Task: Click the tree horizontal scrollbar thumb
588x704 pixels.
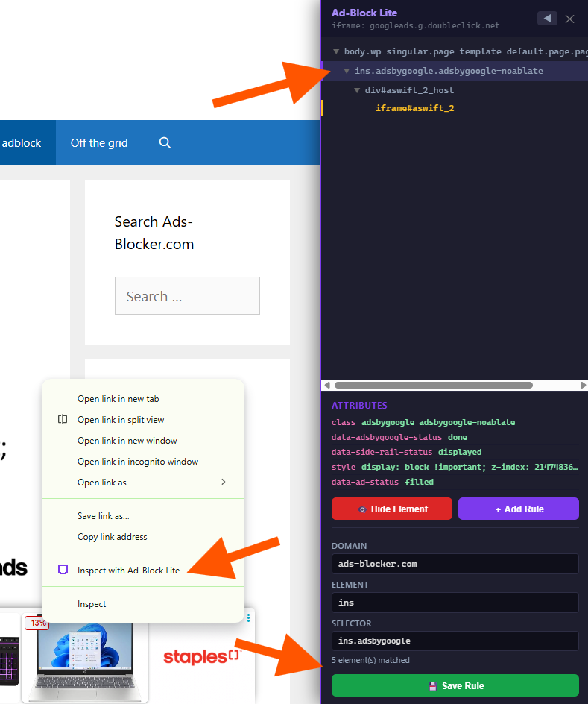Action: (x=433, y=386)
